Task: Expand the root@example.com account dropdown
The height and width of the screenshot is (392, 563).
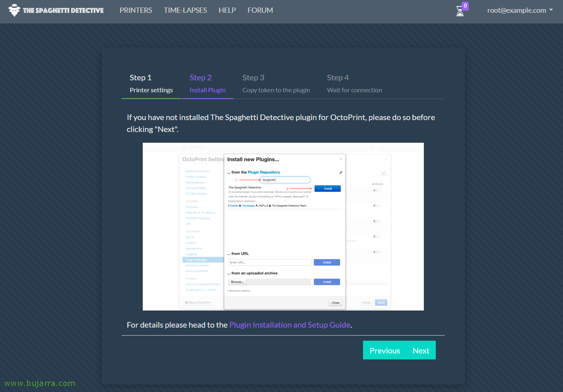Action: click(520, 10)
